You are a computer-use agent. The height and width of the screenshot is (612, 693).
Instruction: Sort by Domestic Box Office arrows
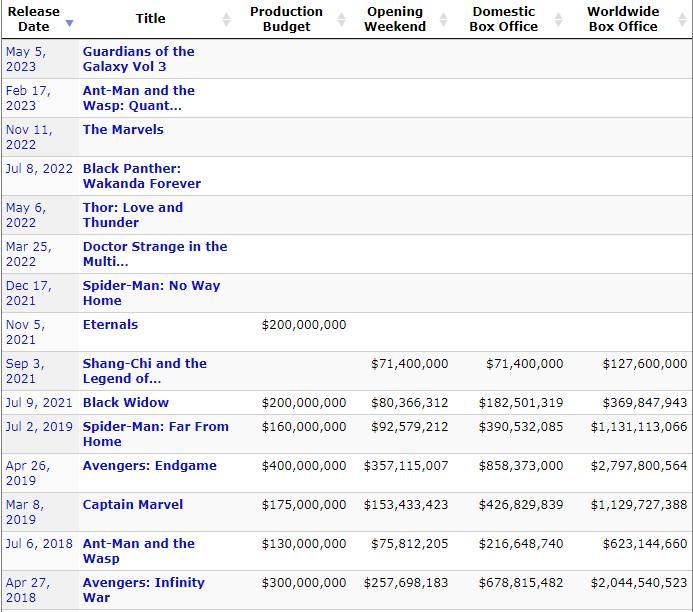pos(558,19)
